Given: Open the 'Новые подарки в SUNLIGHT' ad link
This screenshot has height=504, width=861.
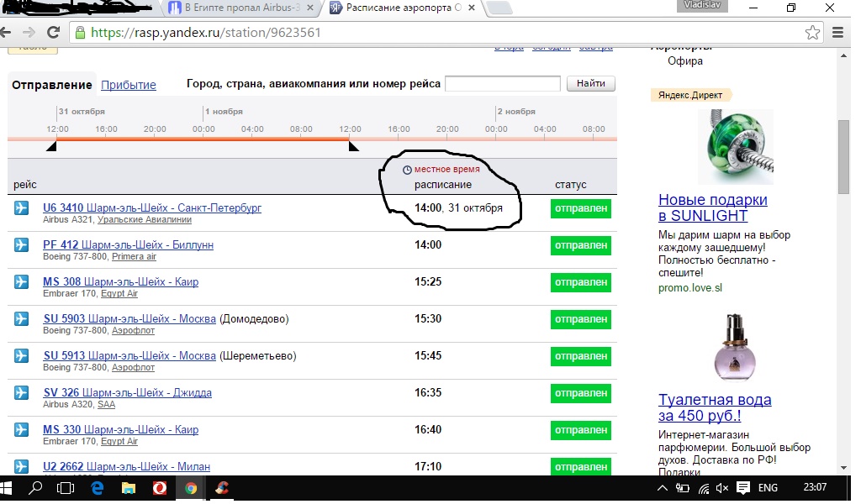Looking at the screenshot, I should (713, 207).
